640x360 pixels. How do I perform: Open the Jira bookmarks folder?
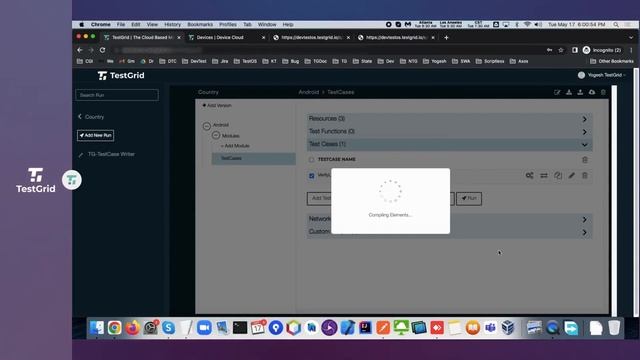(220, 61)
